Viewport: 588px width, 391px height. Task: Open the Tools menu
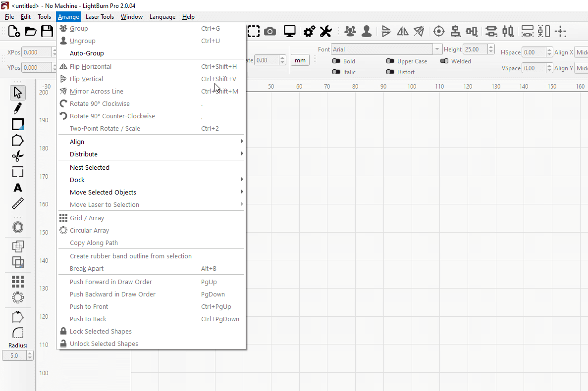44,17
